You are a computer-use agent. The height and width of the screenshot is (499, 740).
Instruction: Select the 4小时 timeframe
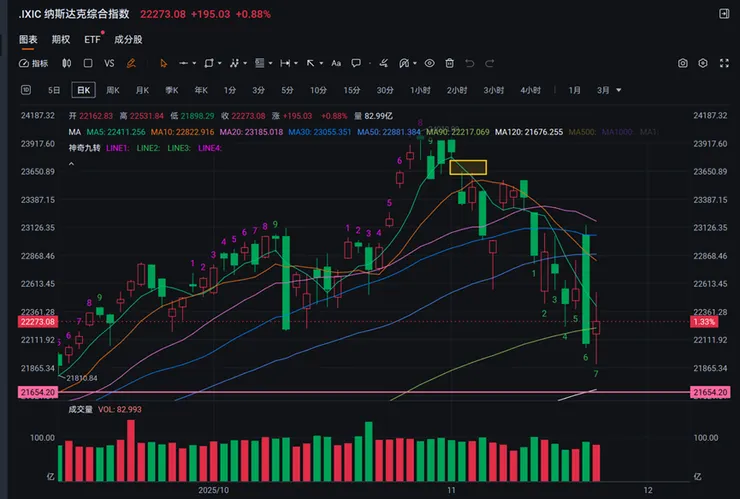[530, 90]
